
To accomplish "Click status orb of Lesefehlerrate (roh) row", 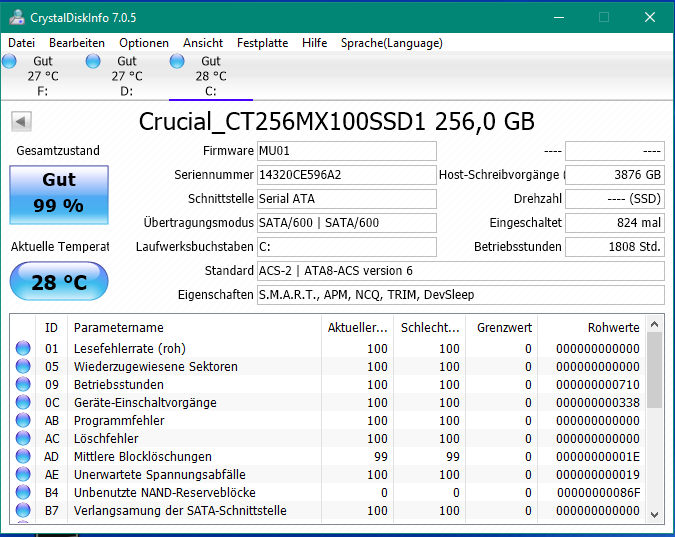I will pos(23,348).
